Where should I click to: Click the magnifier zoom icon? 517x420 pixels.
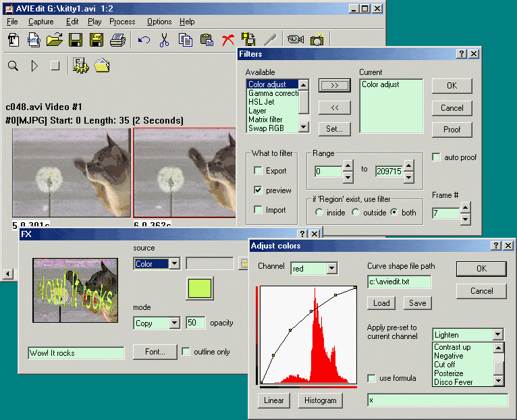click(13, 65)
